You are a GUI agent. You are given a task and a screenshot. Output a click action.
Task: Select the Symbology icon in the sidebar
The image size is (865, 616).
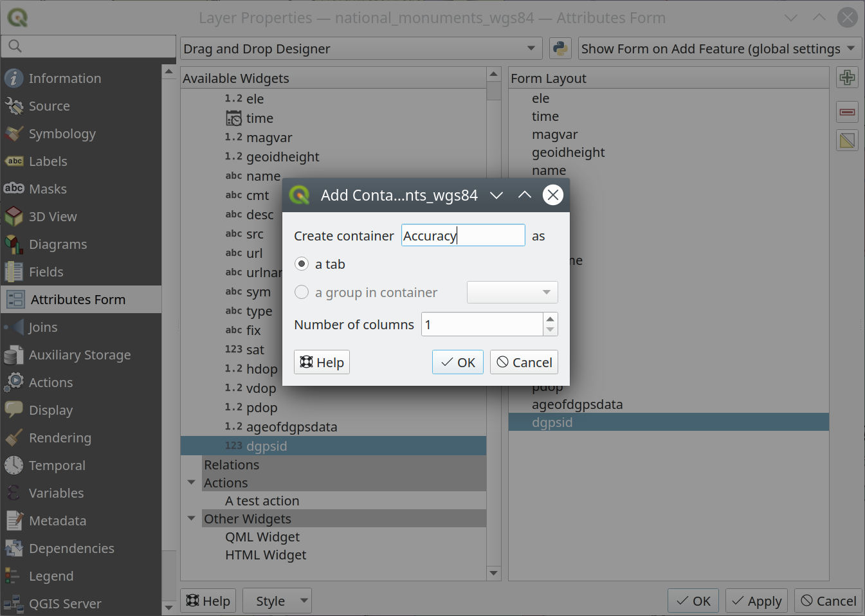[14, 134]
